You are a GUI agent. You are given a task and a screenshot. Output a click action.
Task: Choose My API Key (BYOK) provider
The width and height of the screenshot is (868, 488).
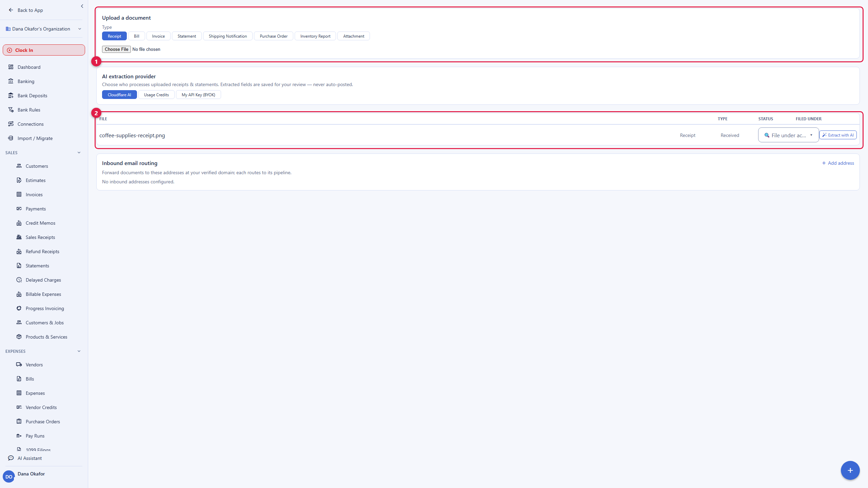tap(198, 95)
